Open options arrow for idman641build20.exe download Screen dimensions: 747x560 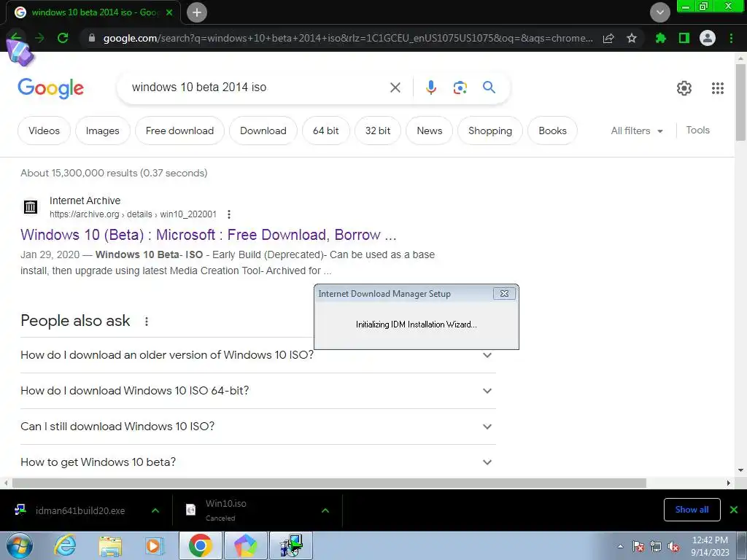(x=155, y=510)
